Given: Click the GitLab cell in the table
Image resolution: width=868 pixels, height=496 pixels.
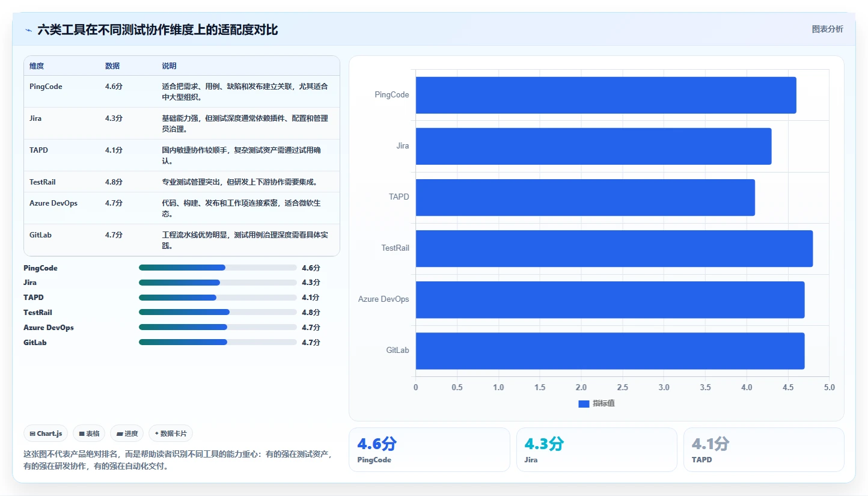Looking at the screenshot, I should (40, 235).
